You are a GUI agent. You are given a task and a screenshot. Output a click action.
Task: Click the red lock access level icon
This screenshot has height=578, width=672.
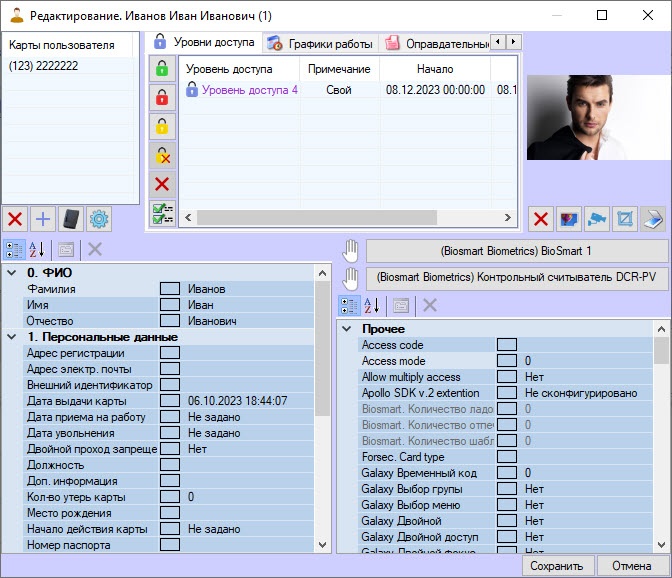click(x=161, y=97)
